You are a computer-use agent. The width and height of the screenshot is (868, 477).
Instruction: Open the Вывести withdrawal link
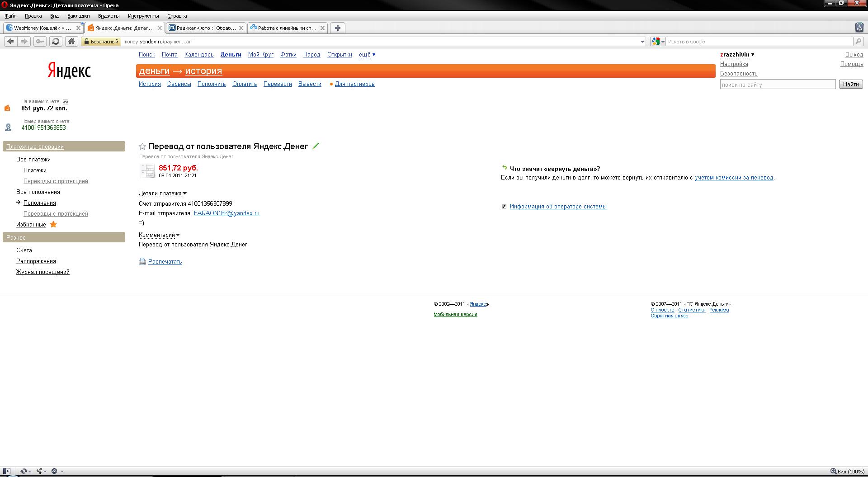pyautogui.click(x=310, y=84)
